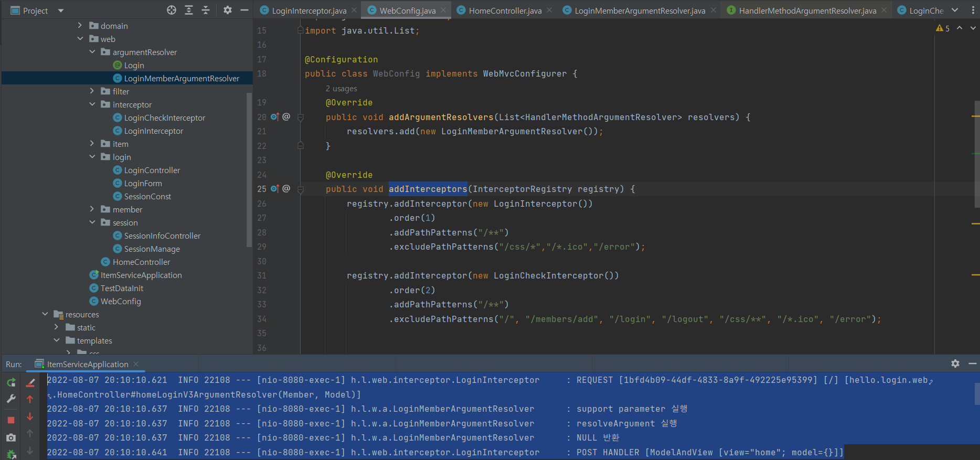Open Run tool window settings gear
The image size is (980, 460).
pos(955,363)
